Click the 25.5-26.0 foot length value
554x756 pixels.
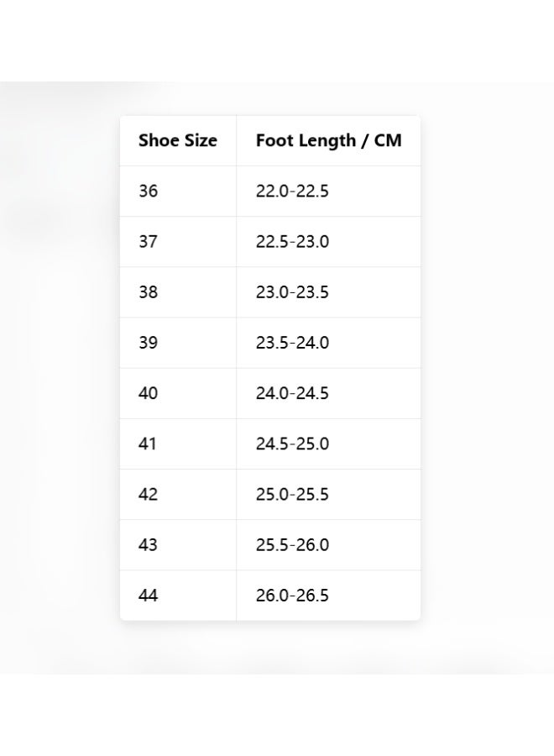(292, 545)
